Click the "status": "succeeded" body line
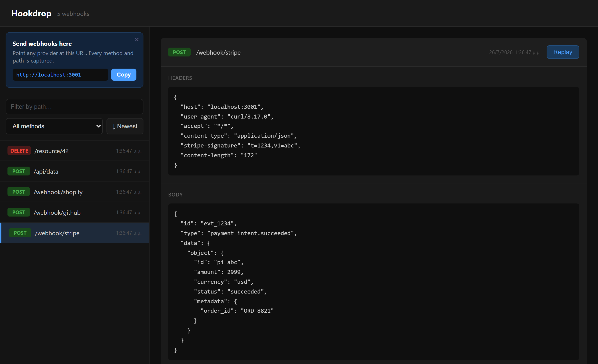The image size is (598, 364). coord(230,291)
